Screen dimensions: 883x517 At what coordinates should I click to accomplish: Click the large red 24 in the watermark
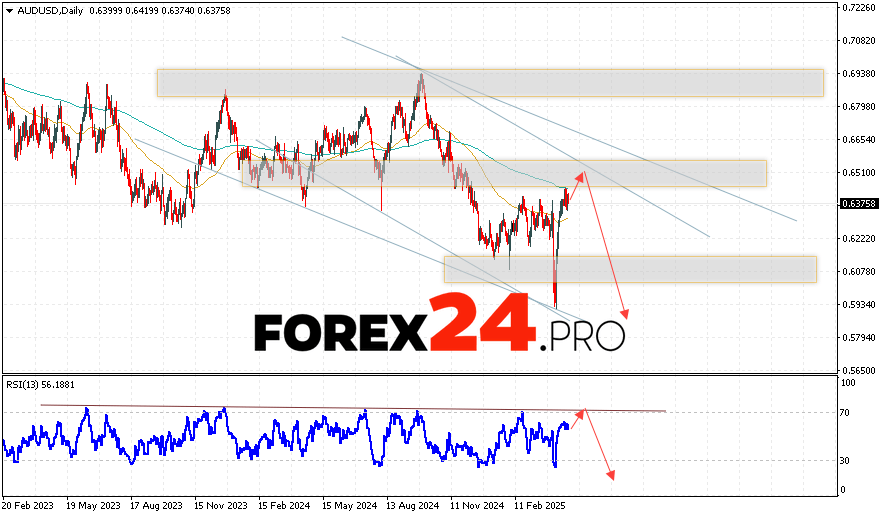click(x=482, y=324)
